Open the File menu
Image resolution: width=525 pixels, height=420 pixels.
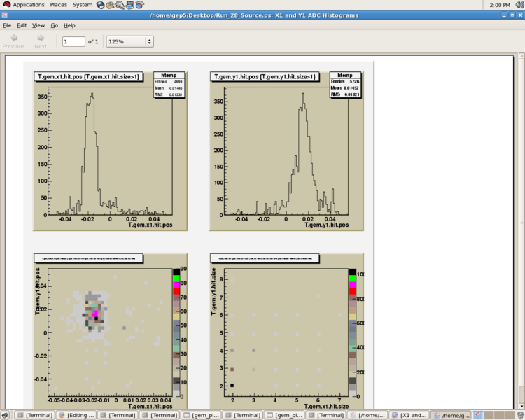pyautogui.click(x=7, y=25)
